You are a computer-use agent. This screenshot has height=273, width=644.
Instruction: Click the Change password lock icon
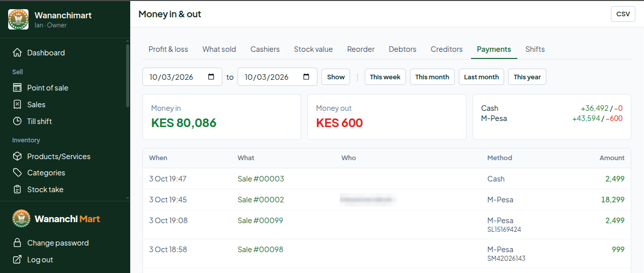(17, 243)
